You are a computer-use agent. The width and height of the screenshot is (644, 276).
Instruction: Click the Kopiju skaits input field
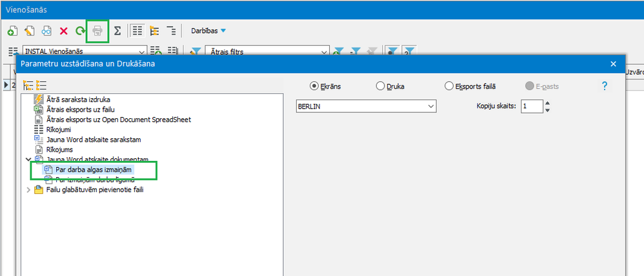[532, 106]
